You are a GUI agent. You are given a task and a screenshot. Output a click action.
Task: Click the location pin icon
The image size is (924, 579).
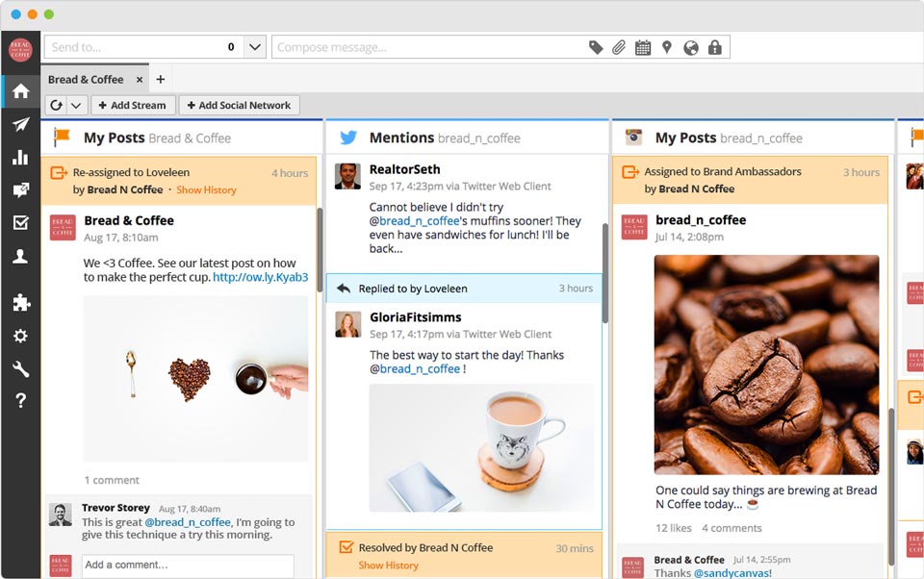pos(666,47)
